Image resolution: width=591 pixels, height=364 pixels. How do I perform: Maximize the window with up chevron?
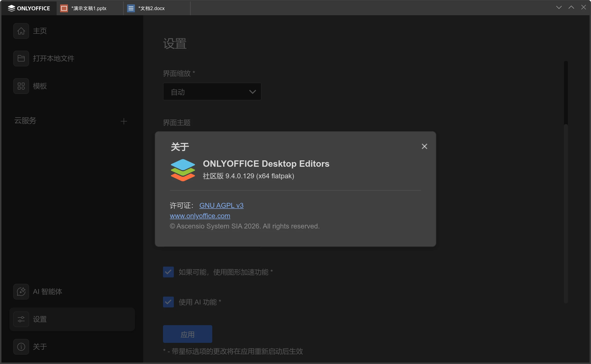571,7
